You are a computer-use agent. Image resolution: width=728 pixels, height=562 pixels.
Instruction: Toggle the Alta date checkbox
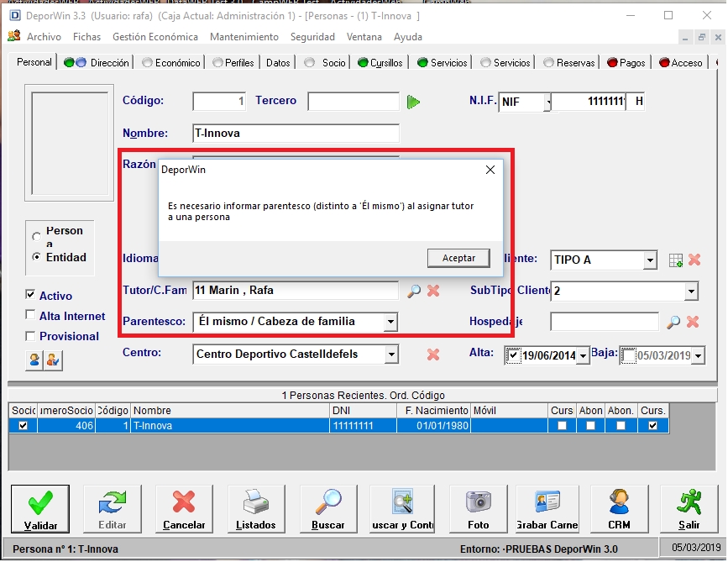click(x=513, y=356)
